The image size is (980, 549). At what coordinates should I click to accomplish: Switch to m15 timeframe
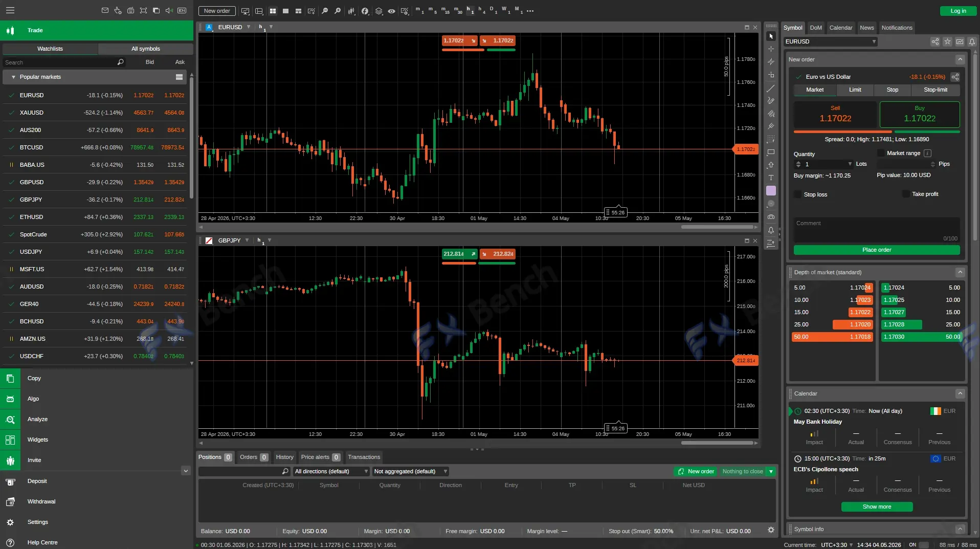tap(446, 11)
